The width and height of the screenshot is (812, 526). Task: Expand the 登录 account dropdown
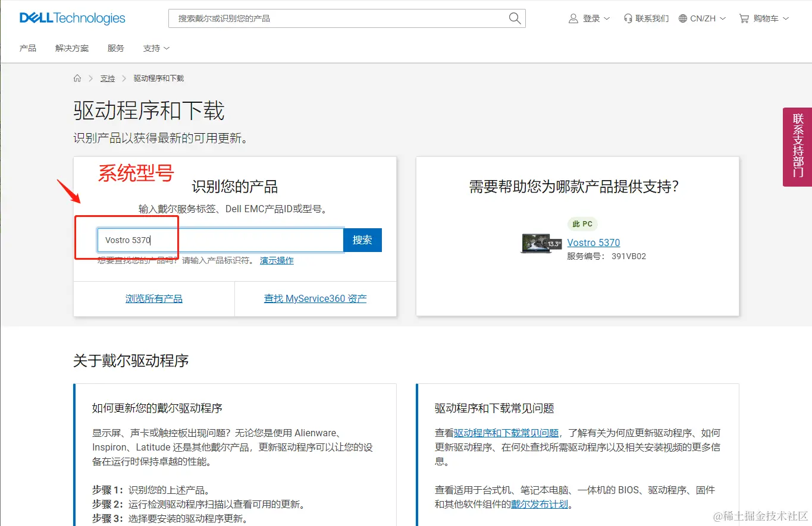(x=590, y=18)
